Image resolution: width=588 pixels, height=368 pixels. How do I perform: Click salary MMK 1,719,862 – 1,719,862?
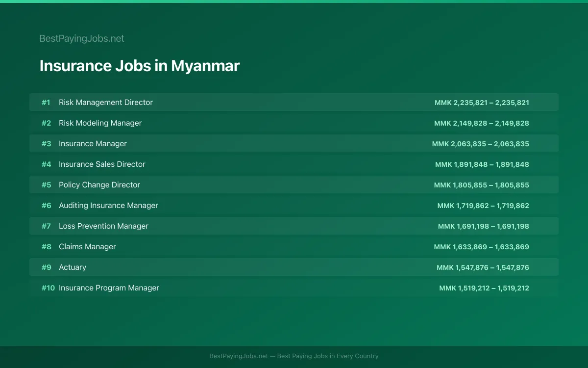(483, 206)
